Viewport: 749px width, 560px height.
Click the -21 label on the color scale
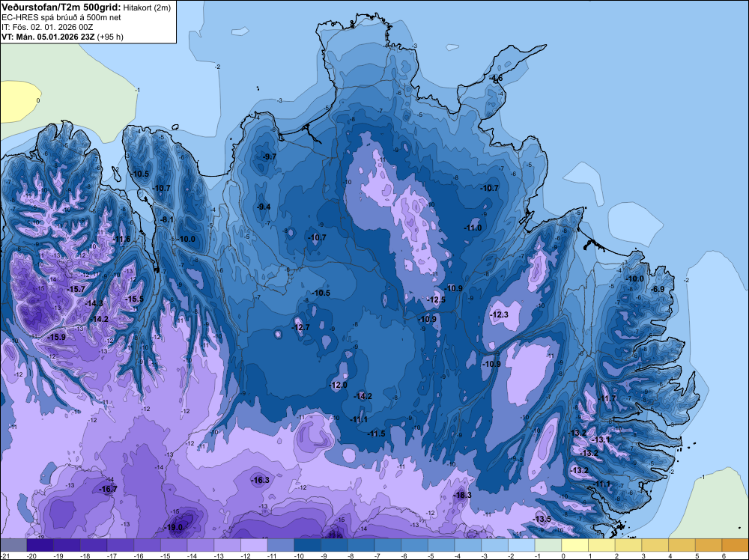coord(4,556)
